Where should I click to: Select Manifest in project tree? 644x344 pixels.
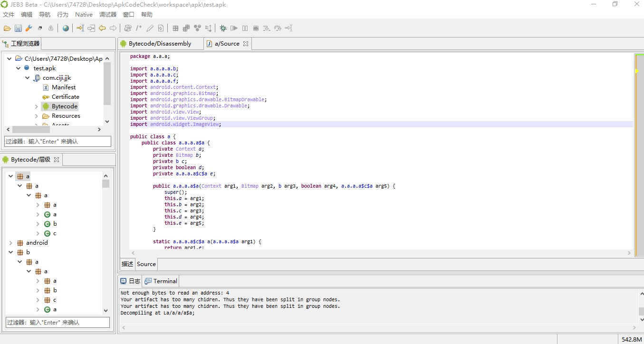pos(64,87)
